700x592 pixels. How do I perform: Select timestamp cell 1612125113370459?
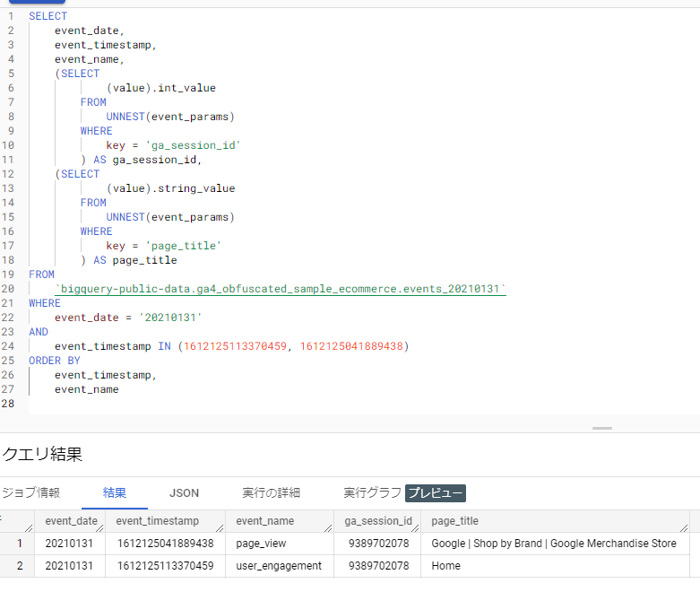pos(165,566)
